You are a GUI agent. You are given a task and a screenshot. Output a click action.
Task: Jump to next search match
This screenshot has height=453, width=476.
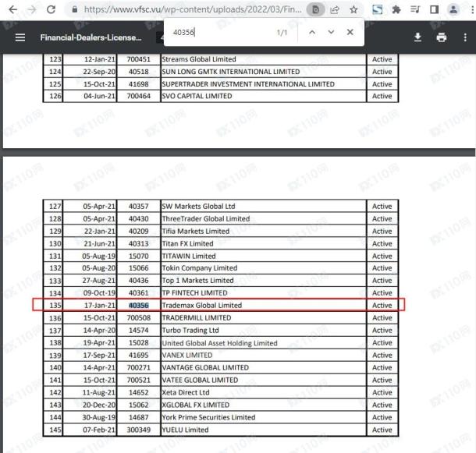coord(331,32)
